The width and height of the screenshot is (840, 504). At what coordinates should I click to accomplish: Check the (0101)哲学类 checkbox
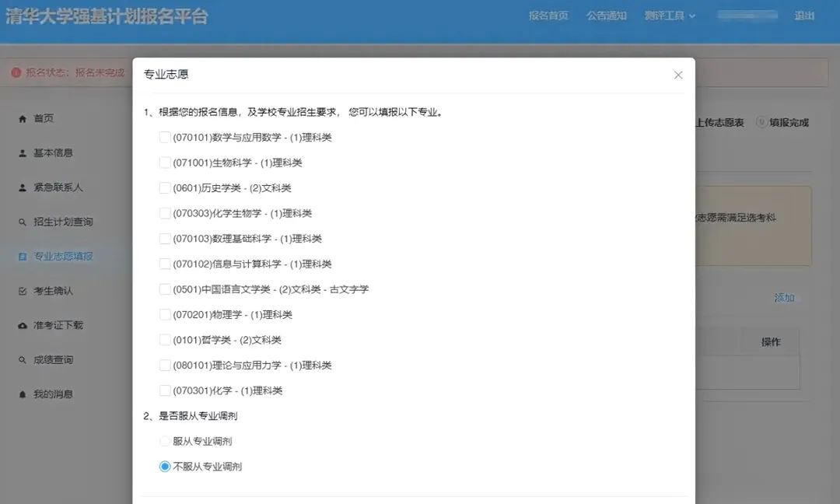click(165, 340)
